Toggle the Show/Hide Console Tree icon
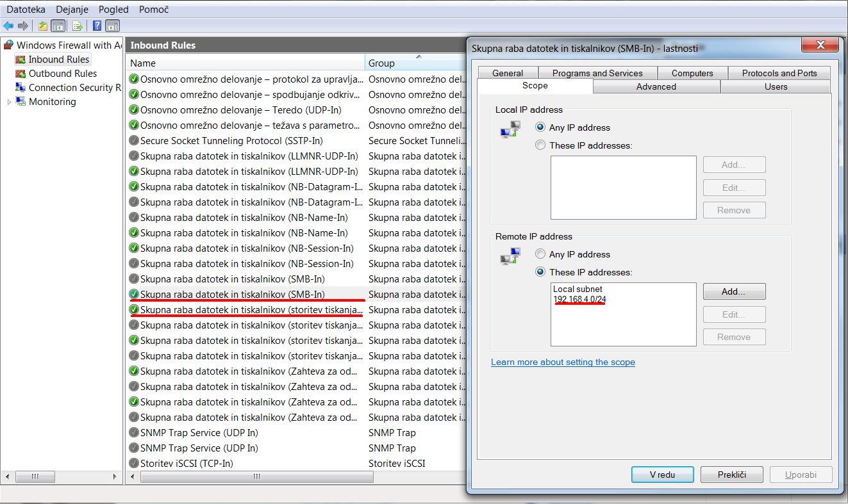 pyautogui.click(x=58, y=26)
